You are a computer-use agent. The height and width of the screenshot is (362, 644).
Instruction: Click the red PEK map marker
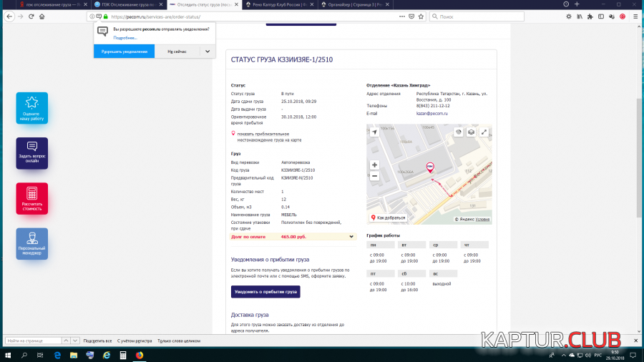[430, 167]
